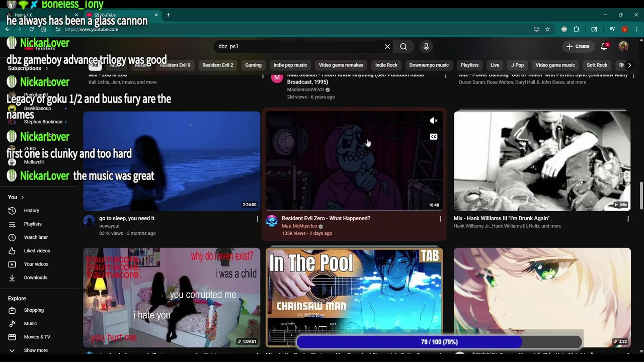
Task: Click the browser reload button
Action: pos(31,29)
